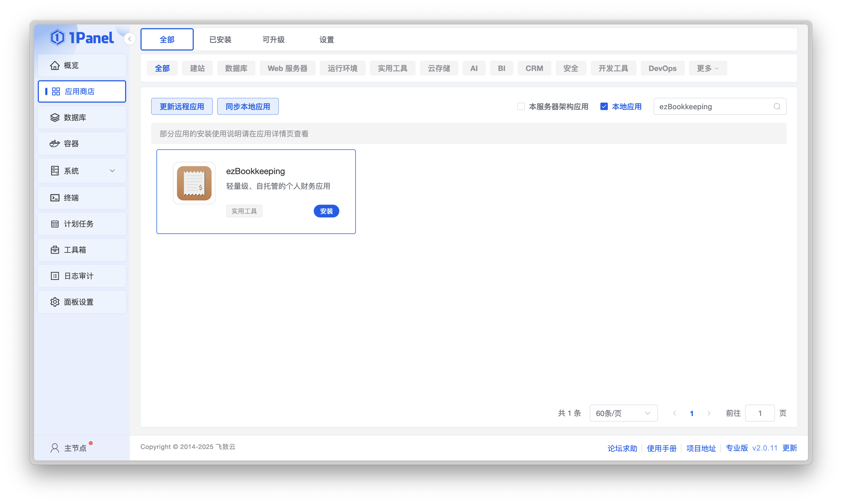Filter by the 数据库 category tag
Screen dimensions: 842x504
[236, 68]
